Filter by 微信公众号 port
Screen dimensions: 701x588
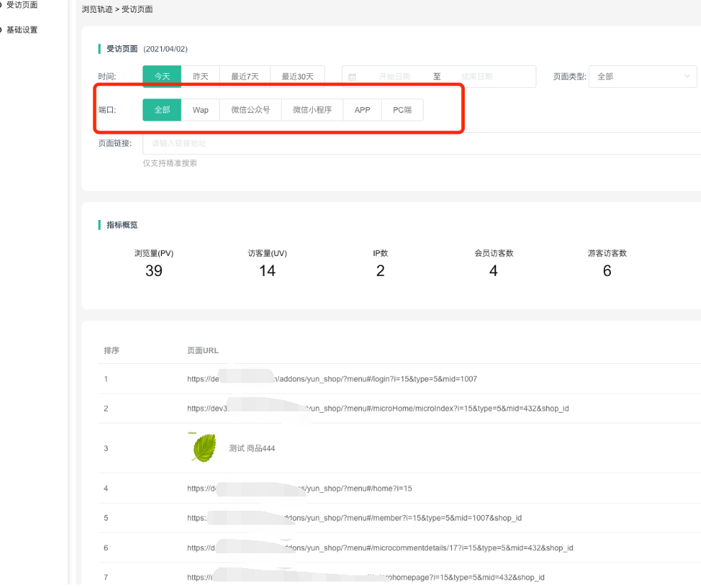(250, 110)
